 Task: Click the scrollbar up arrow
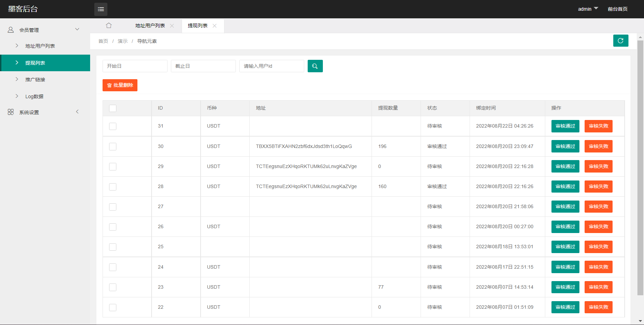(x=640, y=37)
